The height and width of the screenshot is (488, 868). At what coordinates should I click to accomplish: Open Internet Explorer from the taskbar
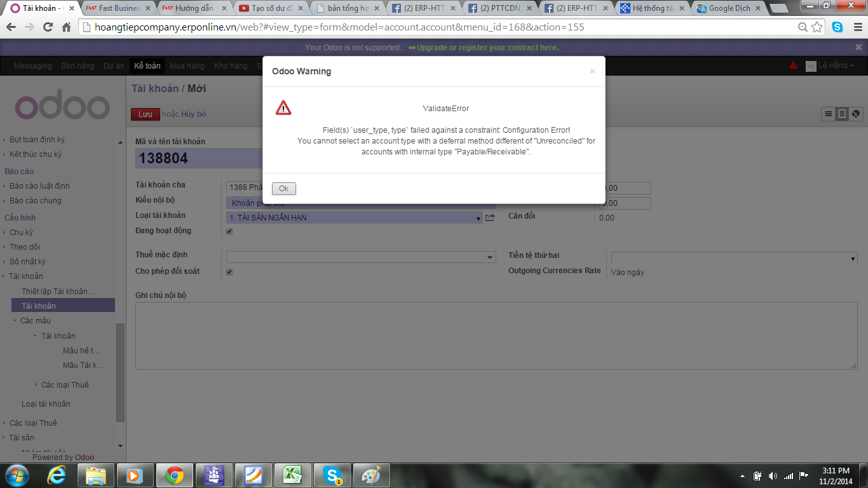point(57,475)
